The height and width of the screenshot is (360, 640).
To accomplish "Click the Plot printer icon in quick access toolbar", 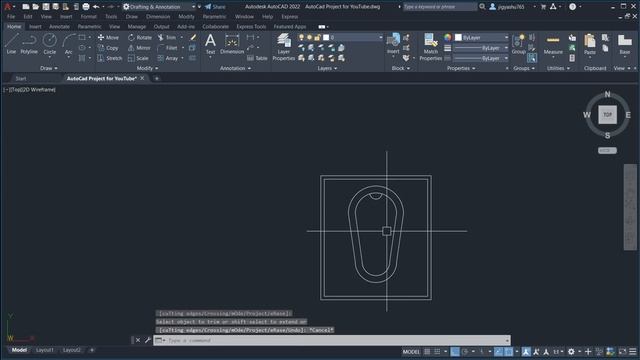I will 86,7.
